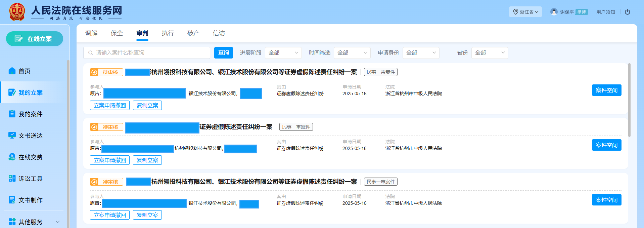Image resolution: width=644 pixels, height=228 pixels.
Task: Select 我的案件 in the sidebar
Action: pyautogui.click(x=31, y=114)
